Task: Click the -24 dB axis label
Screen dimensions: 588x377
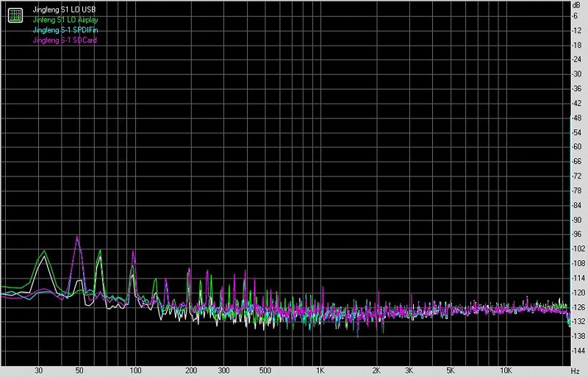Action: click(x=576, y=60)
